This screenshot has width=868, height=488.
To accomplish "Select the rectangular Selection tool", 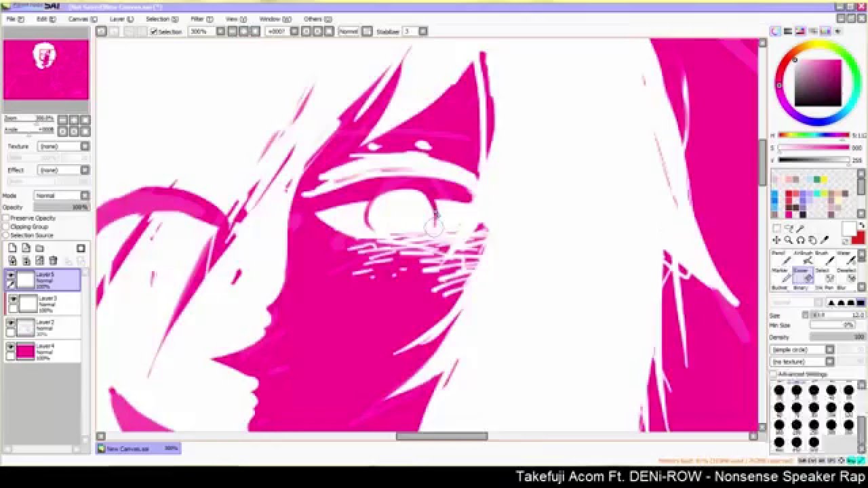I will tap(777, 228).
